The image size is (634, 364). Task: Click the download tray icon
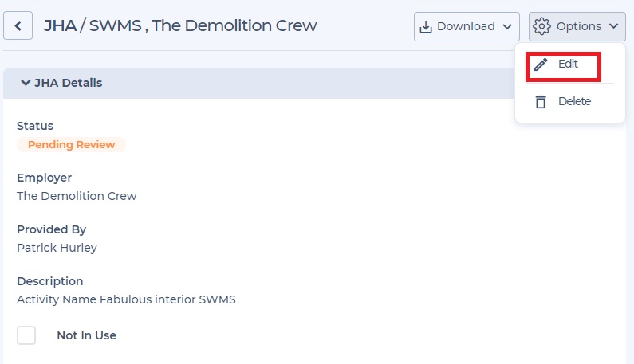coord(426,26)
